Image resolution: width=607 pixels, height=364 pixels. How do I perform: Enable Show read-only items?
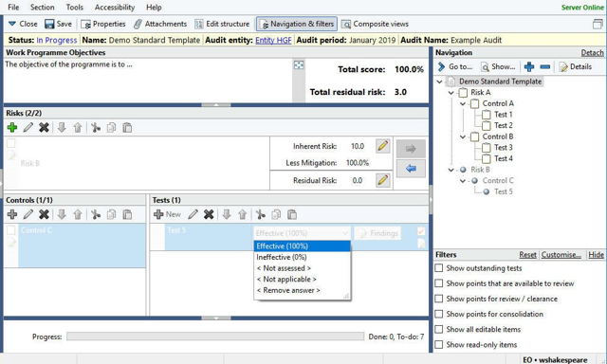(438, 345)
